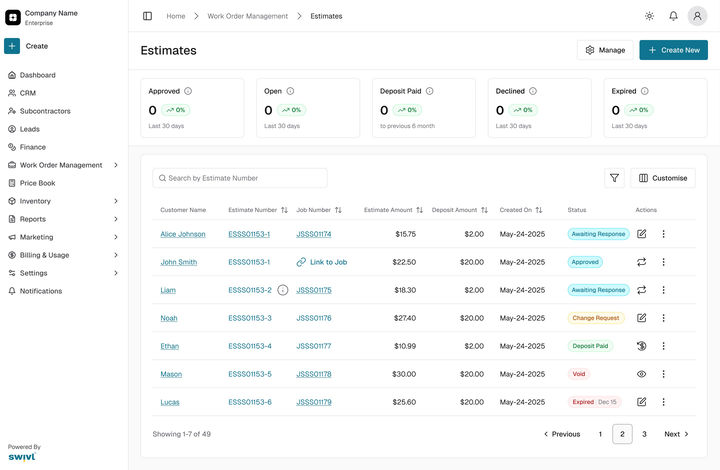The height and width of the screenshot is (470, 720).
Task: View Mason's void estimate eye icon
Action: 641,374
